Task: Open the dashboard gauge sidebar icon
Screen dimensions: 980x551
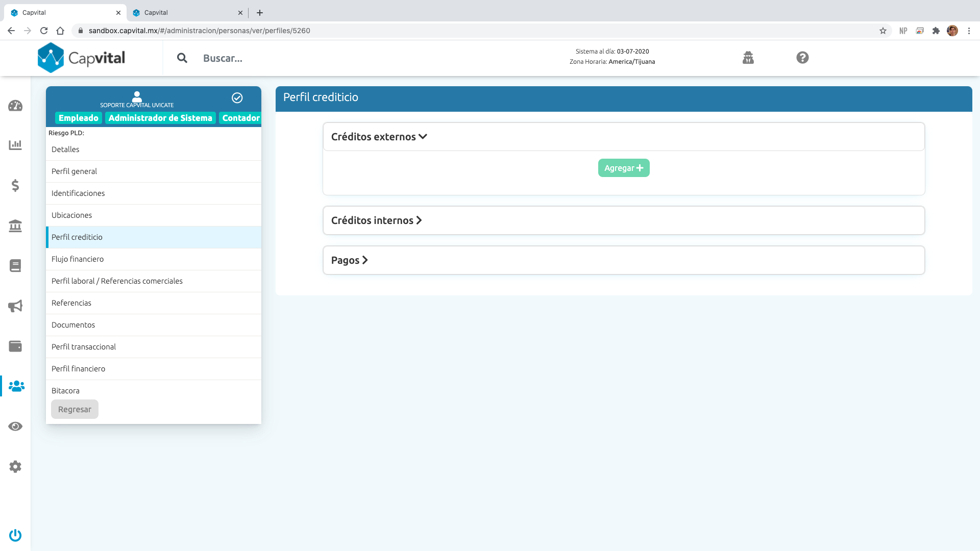Action: (15, 106)
